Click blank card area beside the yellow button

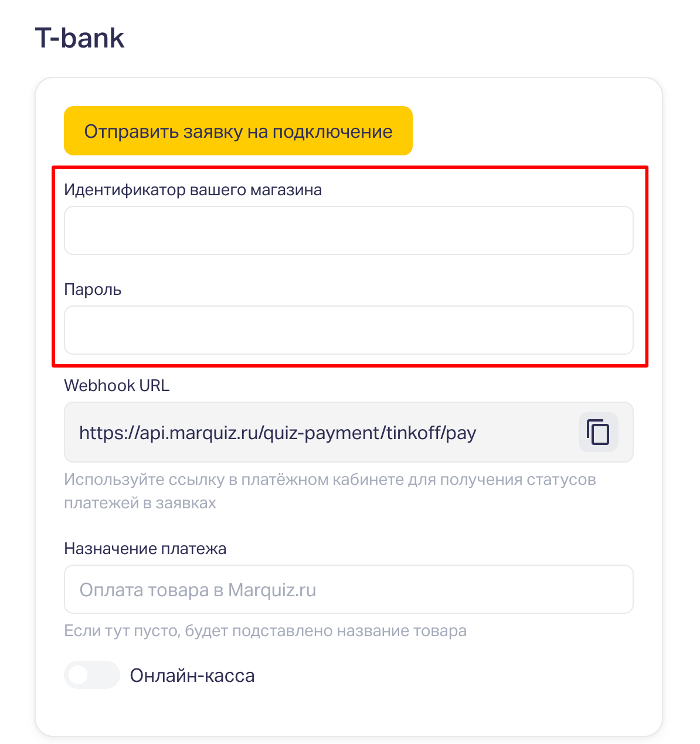click(528, 131)
